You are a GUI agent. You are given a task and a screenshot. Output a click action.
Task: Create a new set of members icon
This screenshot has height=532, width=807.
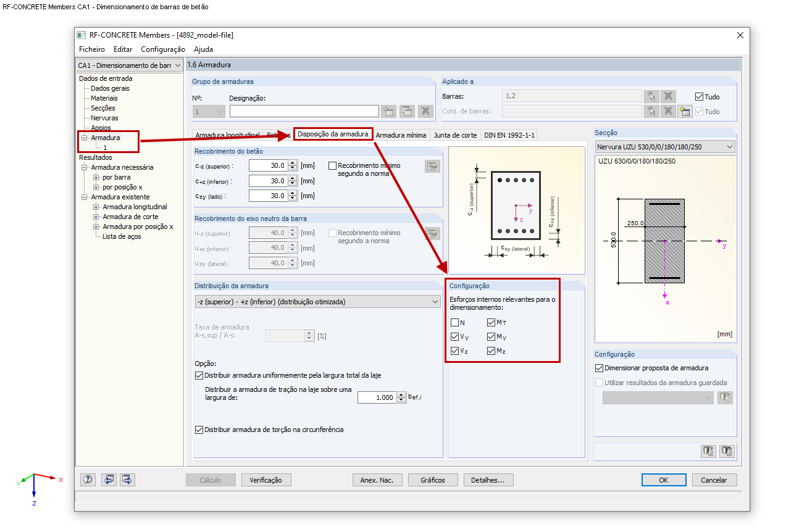coord(684,112)
